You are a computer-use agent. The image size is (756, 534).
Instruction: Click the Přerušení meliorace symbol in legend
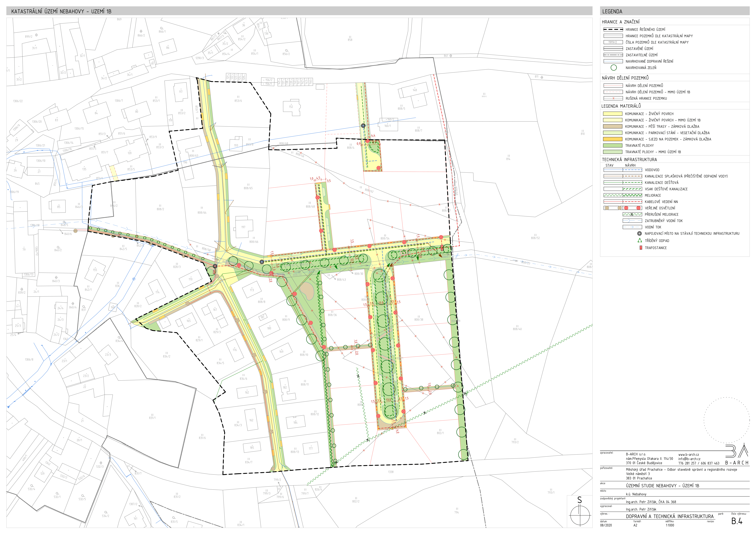632,215
